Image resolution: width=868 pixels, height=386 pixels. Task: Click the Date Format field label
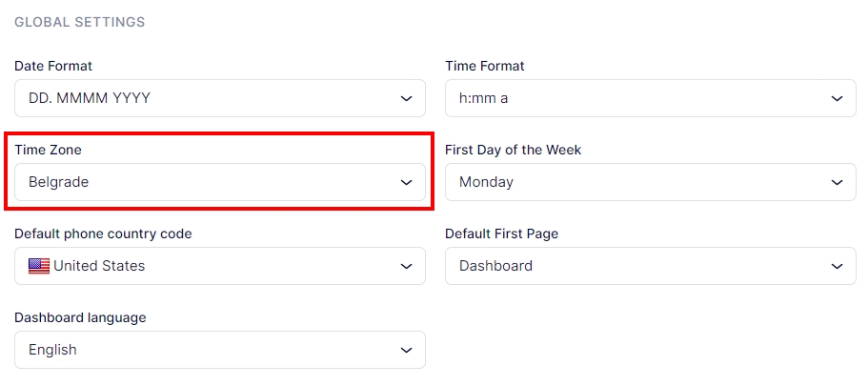(53, 66)
